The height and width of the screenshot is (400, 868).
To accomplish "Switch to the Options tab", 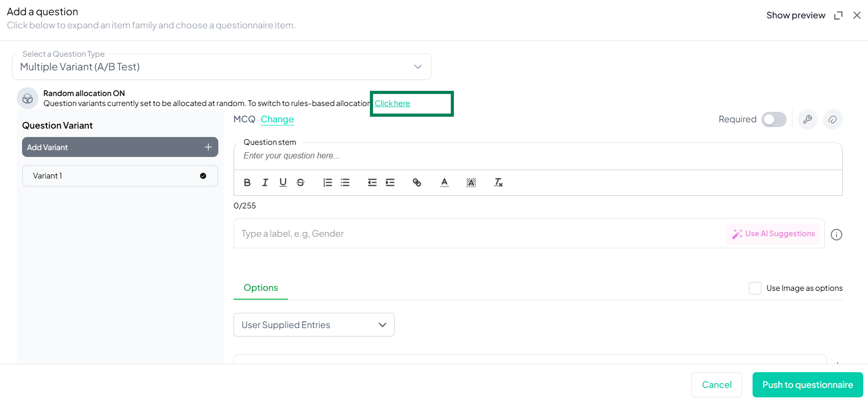I will (261, 288).
